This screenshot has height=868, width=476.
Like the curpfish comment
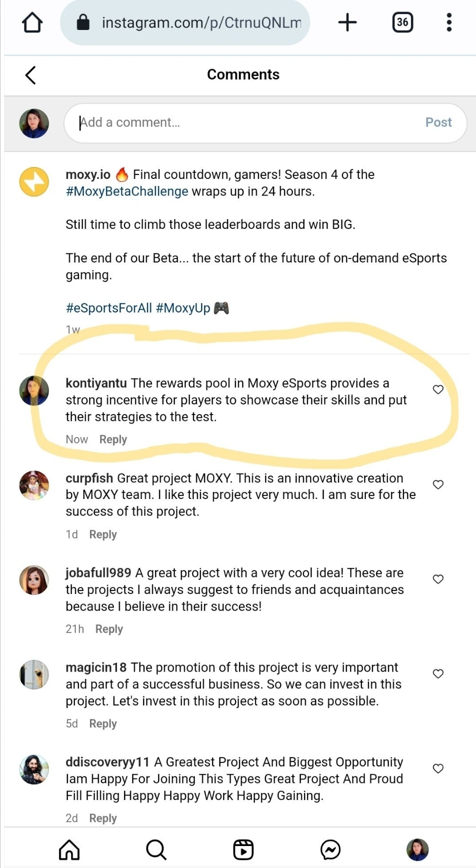tap(438, 484)
